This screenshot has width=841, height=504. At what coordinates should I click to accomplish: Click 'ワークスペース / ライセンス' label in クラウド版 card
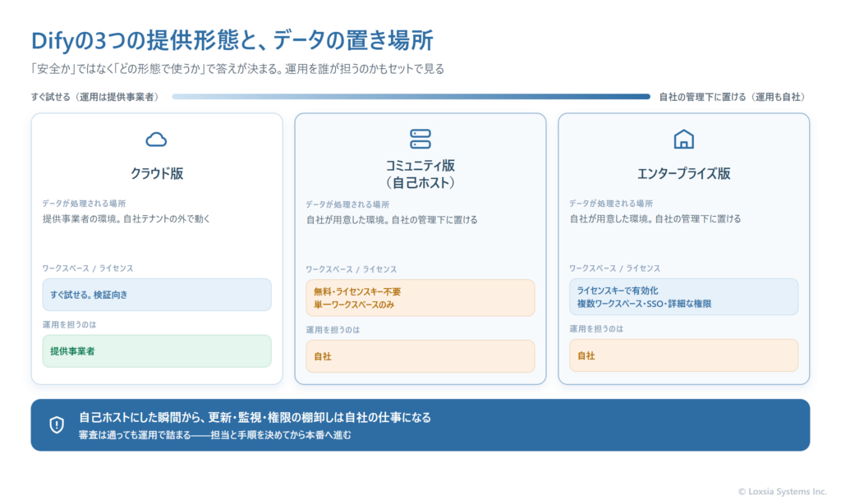(87, 268)
